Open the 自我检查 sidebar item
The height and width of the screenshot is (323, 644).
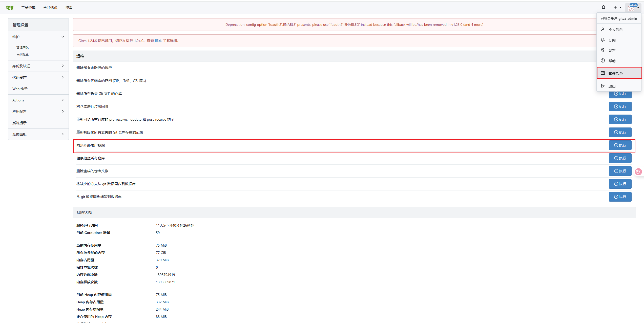coord(23,54)
